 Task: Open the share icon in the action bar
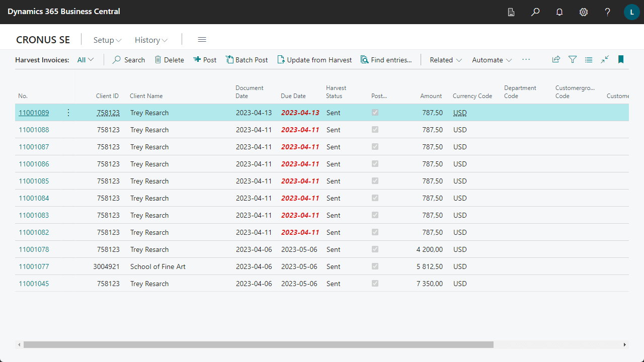point(556,59)
